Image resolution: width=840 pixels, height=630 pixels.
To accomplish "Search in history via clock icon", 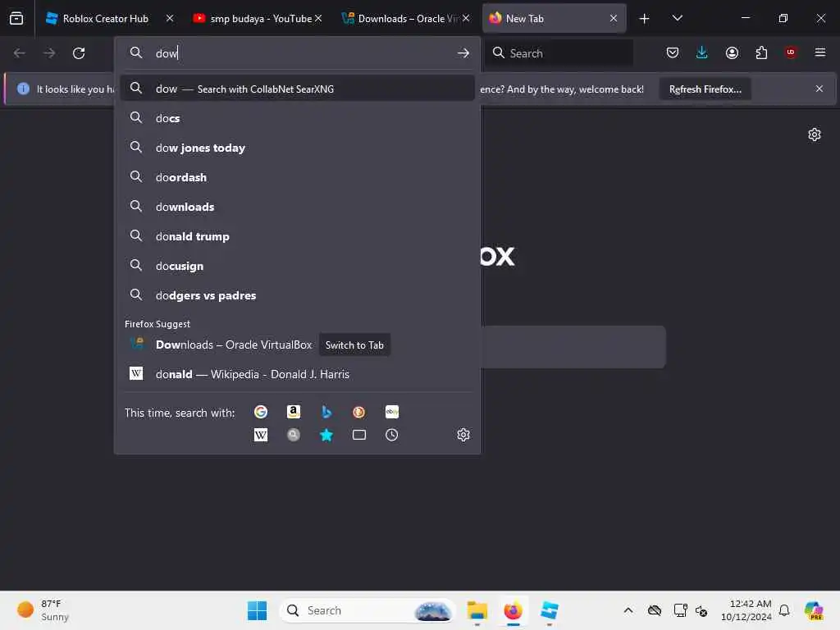I will click(391, 435).
